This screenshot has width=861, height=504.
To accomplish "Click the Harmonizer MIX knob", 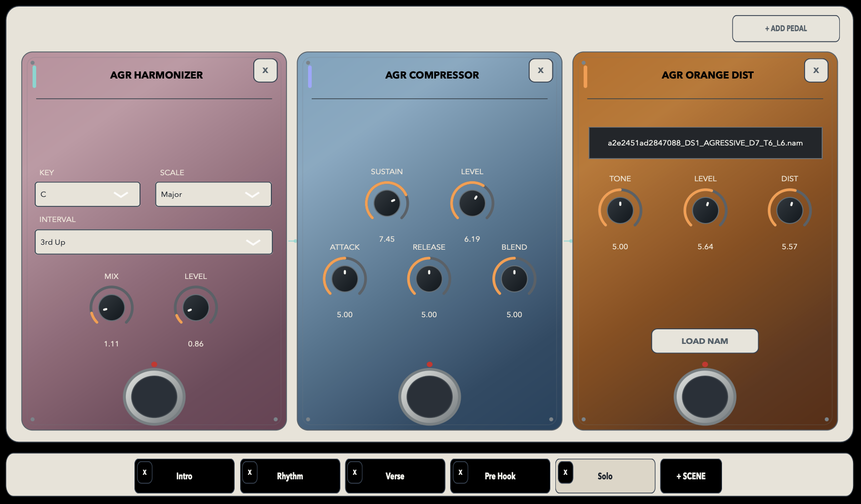I will (111, 308).
